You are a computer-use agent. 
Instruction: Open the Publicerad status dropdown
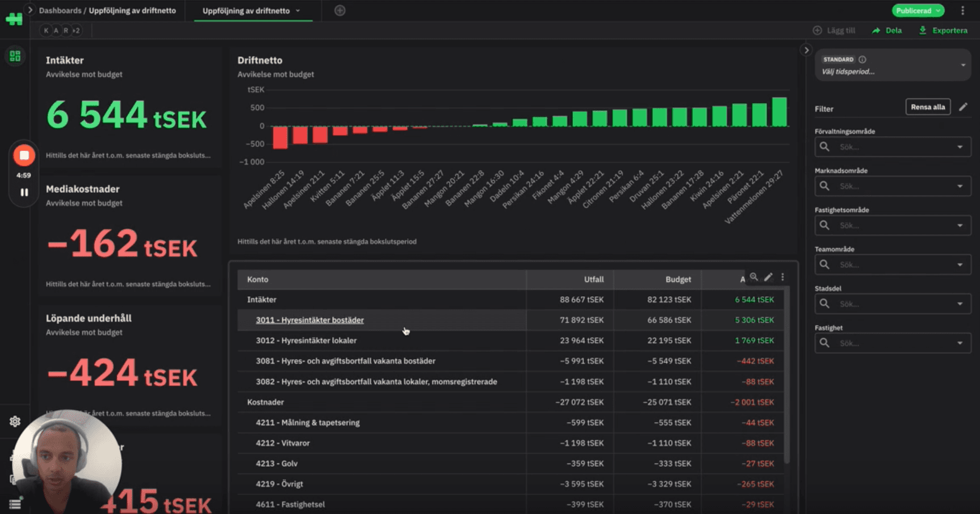click(x=918, y=10)
